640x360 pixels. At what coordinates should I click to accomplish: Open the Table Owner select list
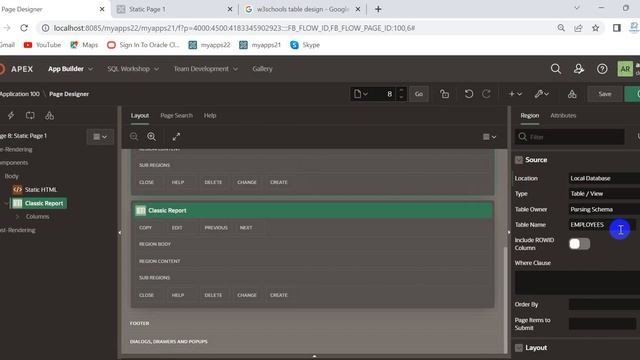pos(604,209)
